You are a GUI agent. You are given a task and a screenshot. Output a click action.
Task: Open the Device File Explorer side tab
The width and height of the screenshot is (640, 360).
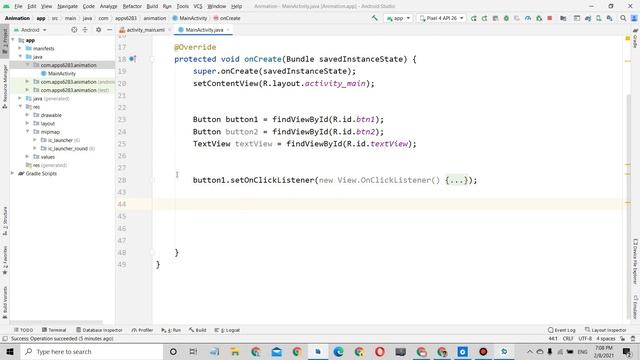tap(635, 262)
